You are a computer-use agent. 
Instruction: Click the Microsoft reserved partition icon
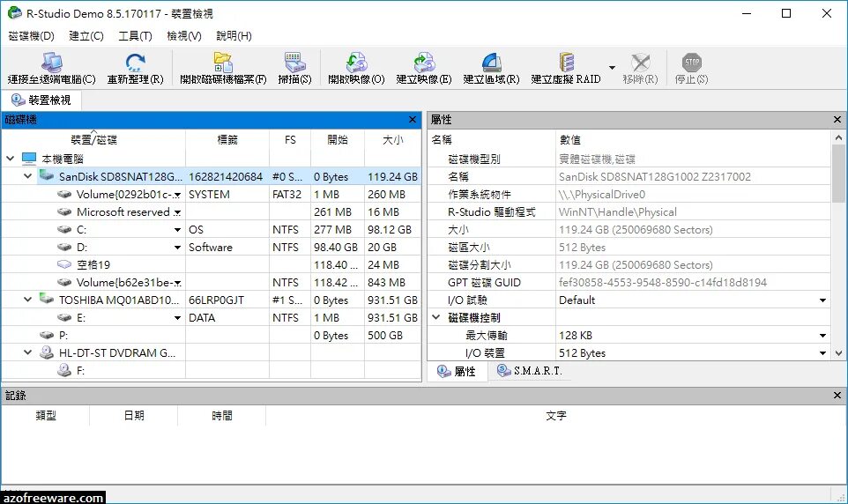(64, 212)
